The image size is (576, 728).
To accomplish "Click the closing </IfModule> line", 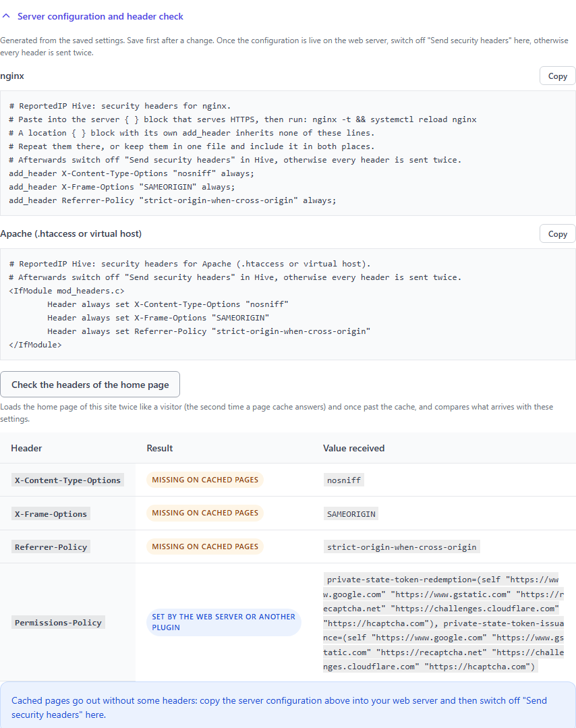I will coord(35,345).
